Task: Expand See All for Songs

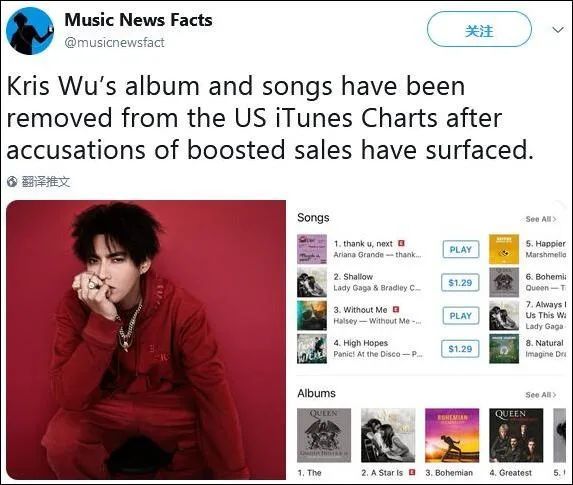Action: pos(541,219)
